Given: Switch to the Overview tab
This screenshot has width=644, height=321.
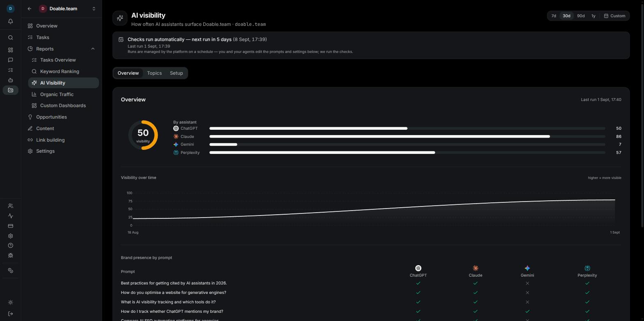Looking at the screenshot, I should point(128,73).
